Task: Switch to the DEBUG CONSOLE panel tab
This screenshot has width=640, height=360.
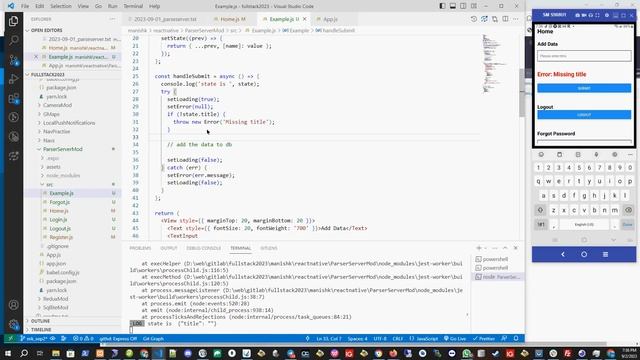Action: point(203,248)
